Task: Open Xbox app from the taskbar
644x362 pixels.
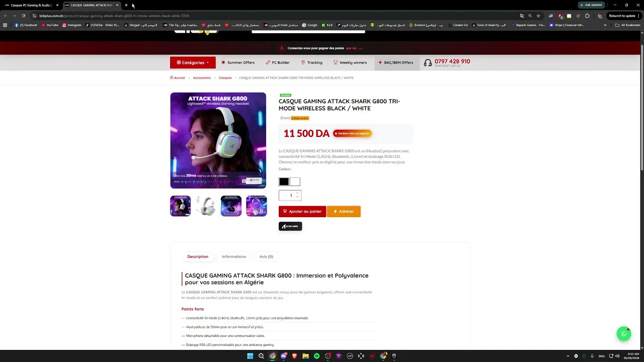Action: 361,356
